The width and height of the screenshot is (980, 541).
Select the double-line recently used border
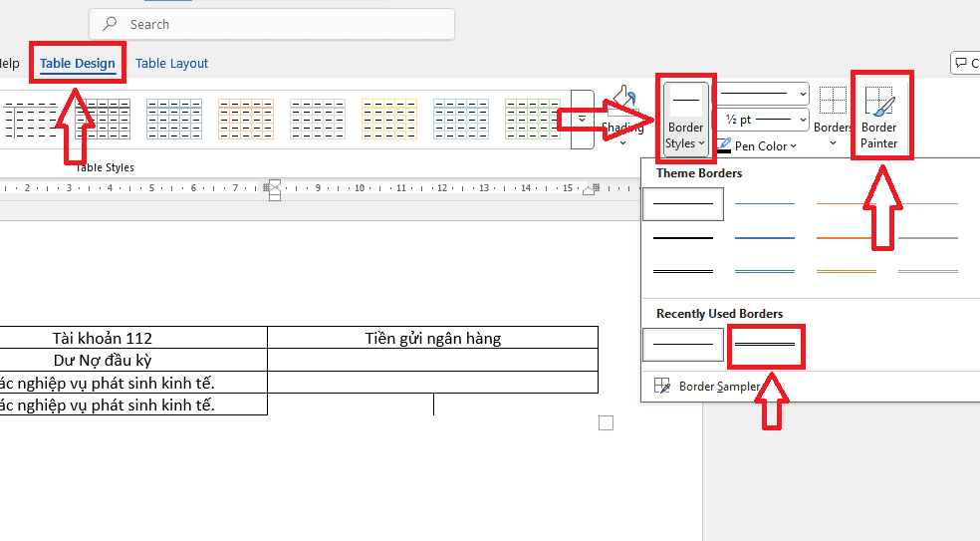[765, 345]
